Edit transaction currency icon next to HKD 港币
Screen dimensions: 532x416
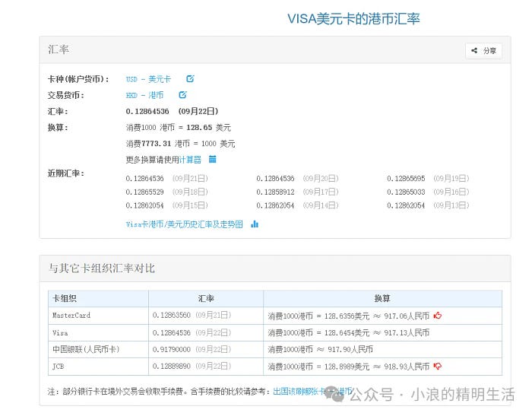click(x=182, y=95)
